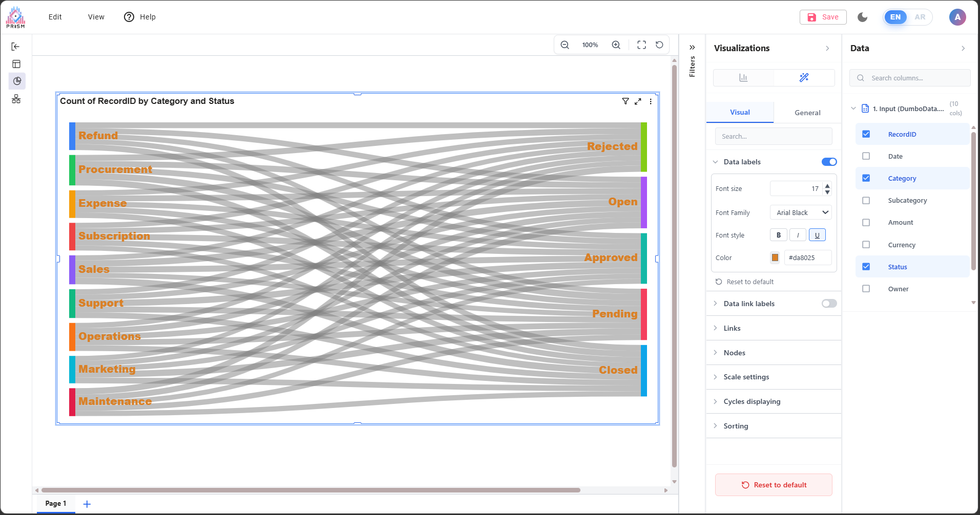Screen dimensions: 980x515
Task: Click the zoom out magnifier icon
Action: tap(565, 45)
